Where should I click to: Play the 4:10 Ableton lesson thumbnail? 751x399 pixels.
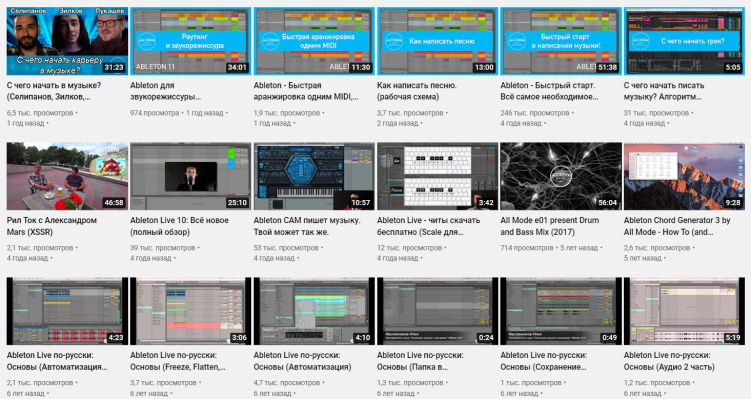tap(314, 311)
